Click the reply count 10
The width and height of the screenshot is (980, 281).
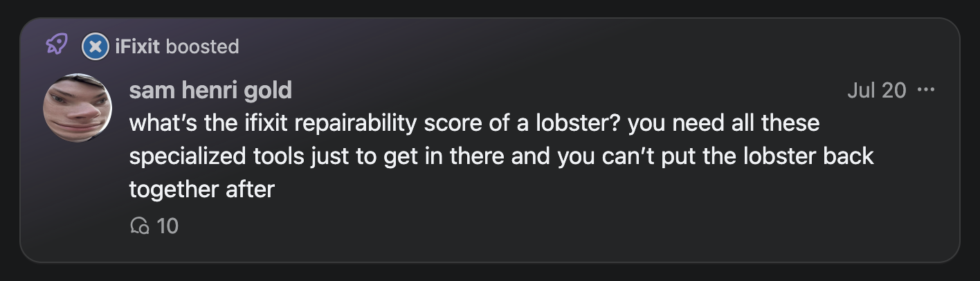click(167, 226)
